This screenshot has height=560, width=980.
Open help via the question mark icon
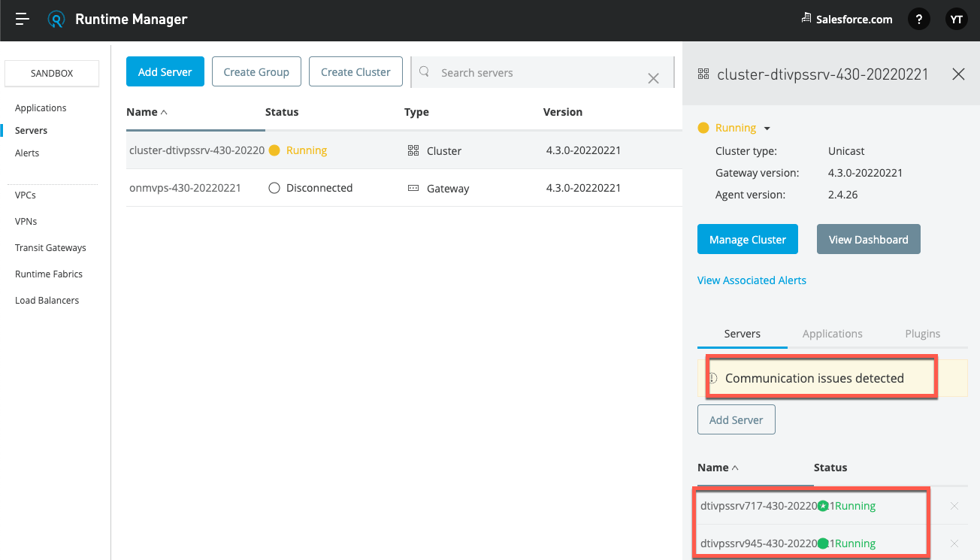tap(918, 19)
